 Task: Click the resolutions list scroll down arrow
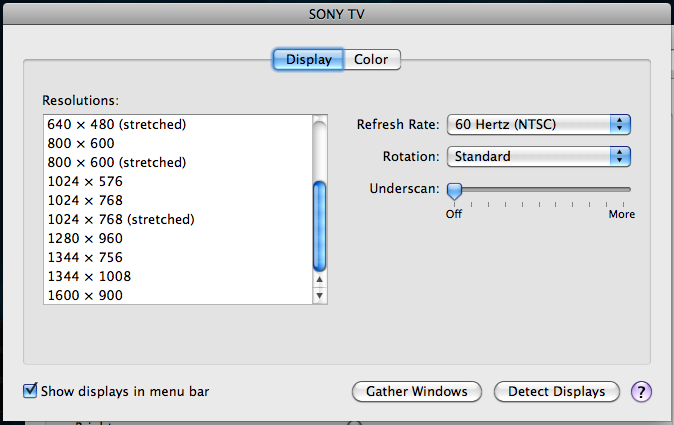pyautogui.click(x=320, y=295)
